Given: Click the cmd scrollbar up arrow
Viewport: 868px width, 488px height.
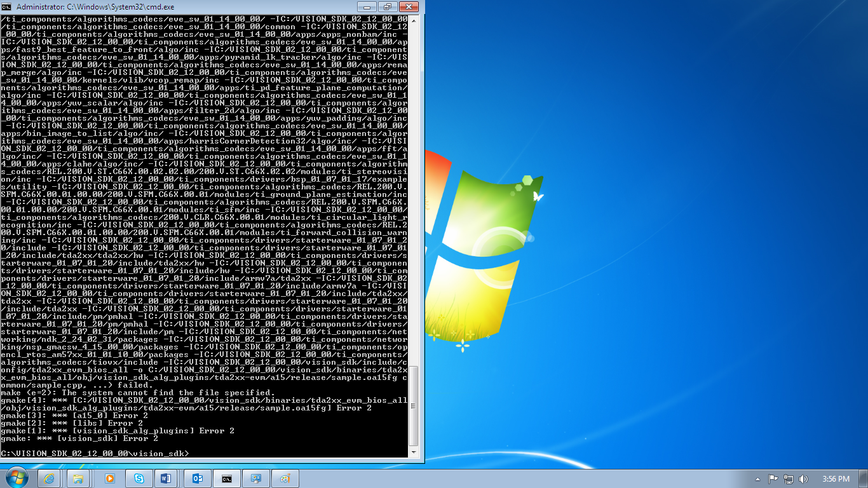Looking at the screenshot, I should [414, 22].
